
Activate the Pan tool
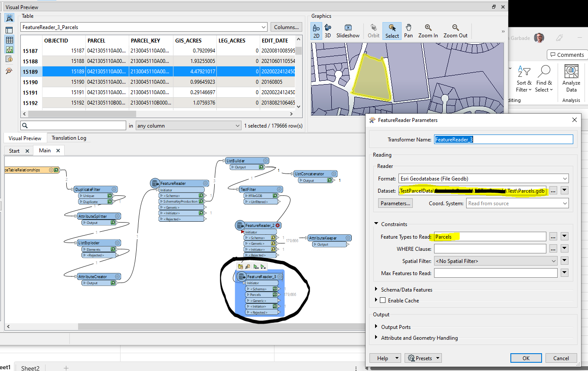(x=408, y=31)
